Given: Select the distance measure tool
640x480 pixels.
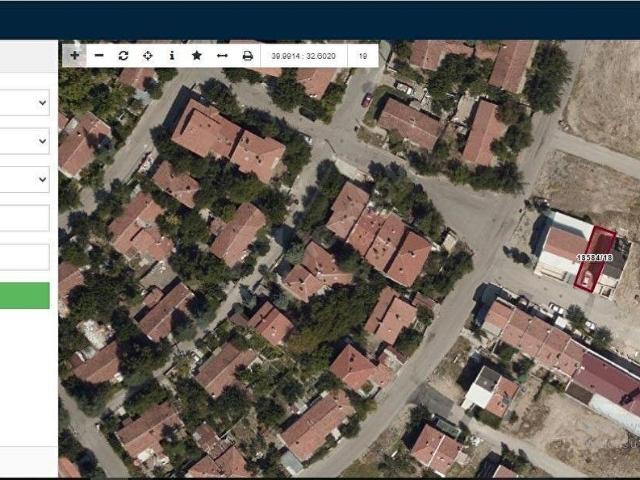Looking at the screenshot, I should tap(222, 56).
